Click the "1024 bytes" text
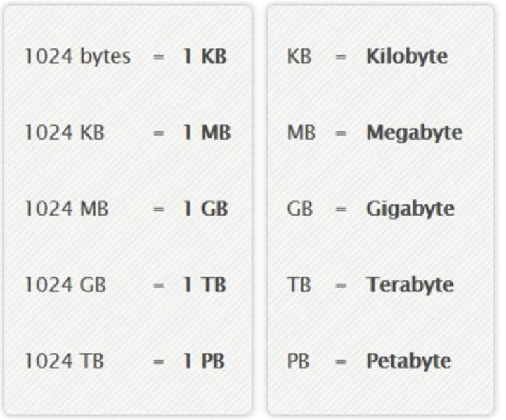The width and height of the screenshot is (506, 420). coord(77,57)
